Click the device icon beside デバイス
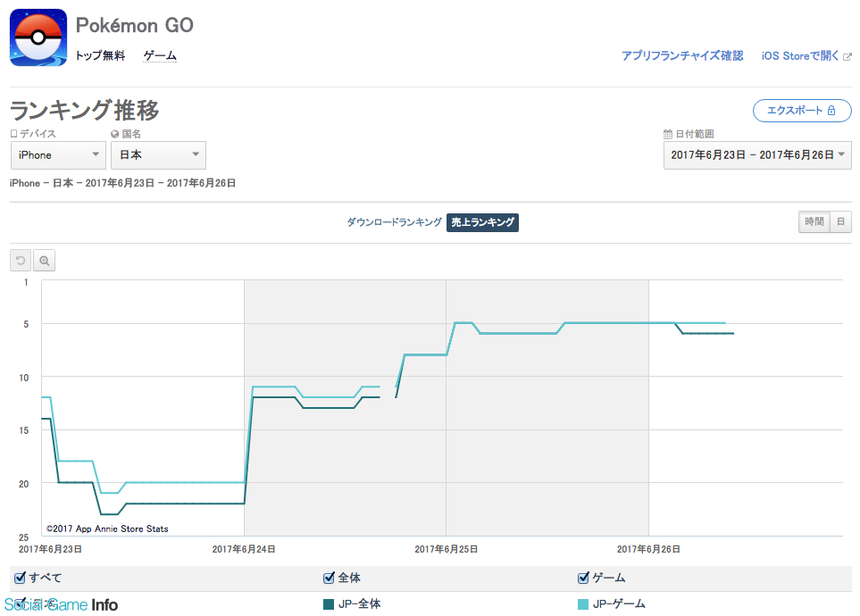This screenshot has height=616, width=860. pyautogui.click(x=13, y=133)
